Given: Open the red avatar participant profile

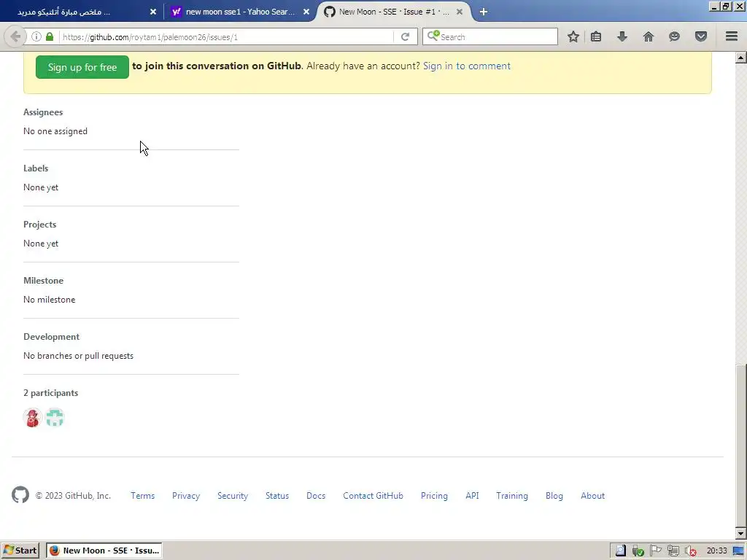Looking at the screenshot, I should pos(32,418).
